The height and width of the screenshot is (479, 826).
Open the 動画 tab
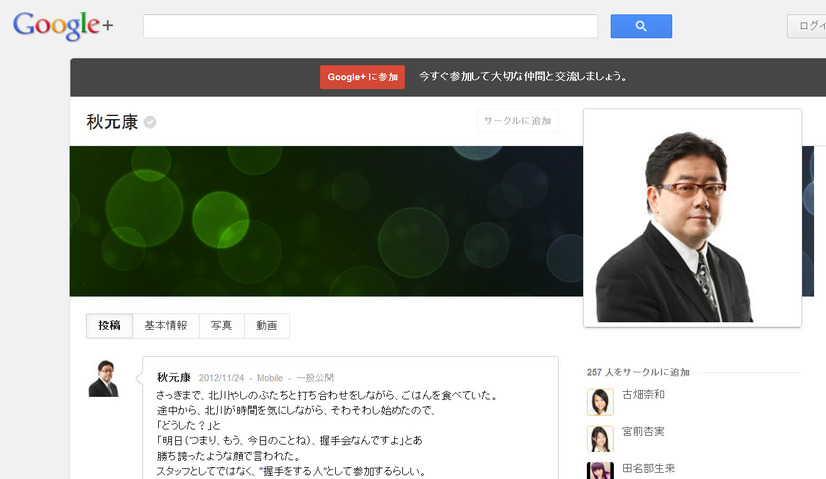point(267,326)
